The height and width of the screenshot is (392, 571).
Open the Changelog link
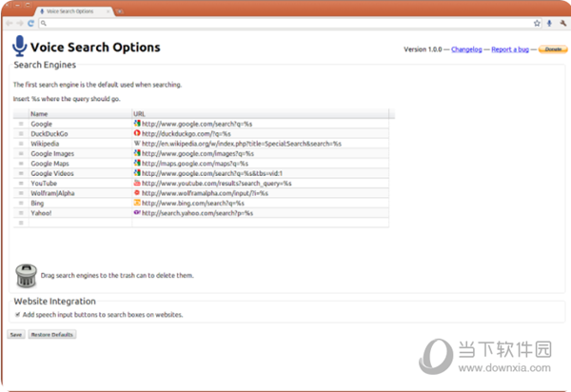[x=466, y=49]
